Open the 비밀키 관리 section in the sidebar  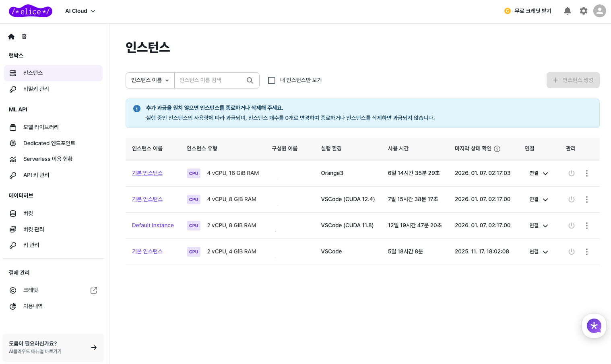tap(36, 89)
